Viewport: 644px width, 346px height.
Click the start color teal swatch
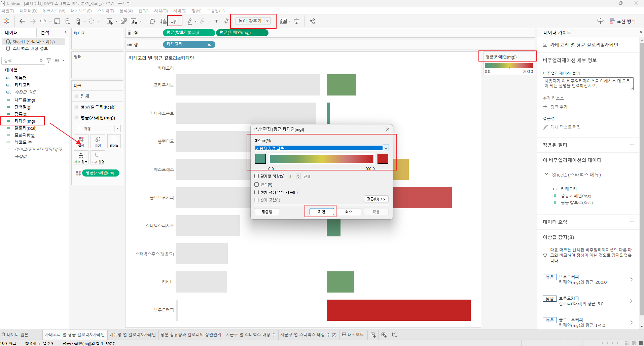point(260,159)
